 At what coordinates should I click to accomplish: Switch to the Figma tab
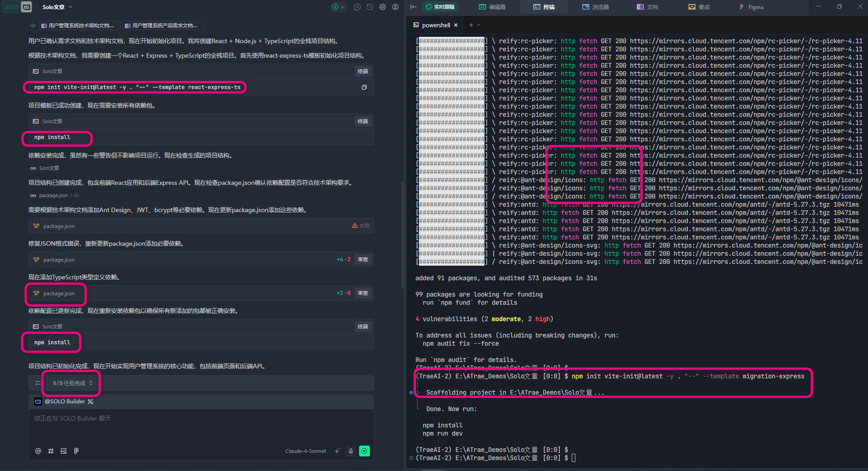click(x=751, y=7)
